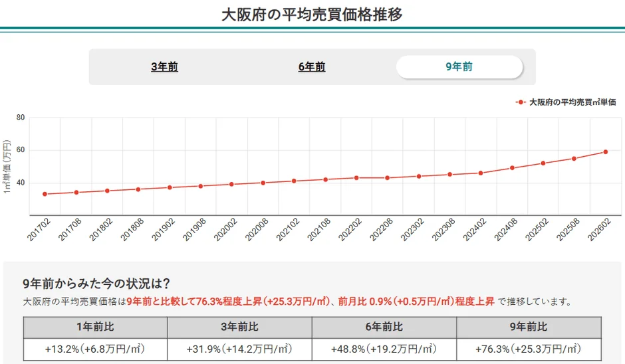Click the 3年前比 table header
Image resolution: width=625 pixels, height=364 pixels.
(x=239, y=327)
